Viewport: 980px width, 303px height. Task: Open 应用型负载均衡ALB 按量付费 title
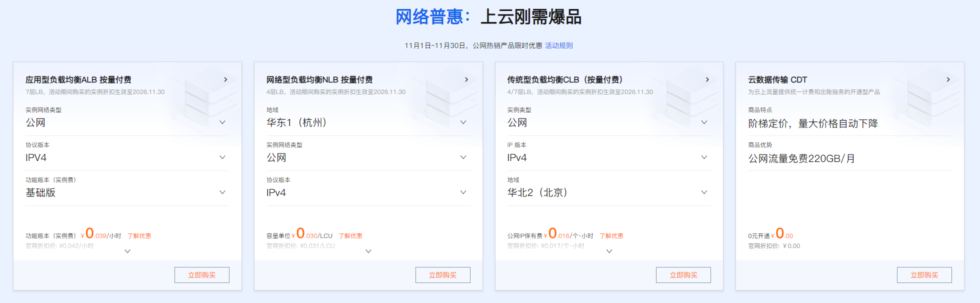click(78, 80)
